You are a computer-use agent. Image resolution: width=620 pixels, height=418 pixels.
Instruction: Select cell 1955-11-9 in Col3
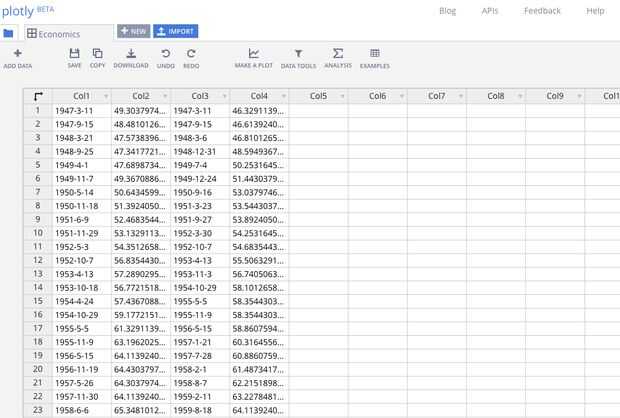tap(200, 315)
